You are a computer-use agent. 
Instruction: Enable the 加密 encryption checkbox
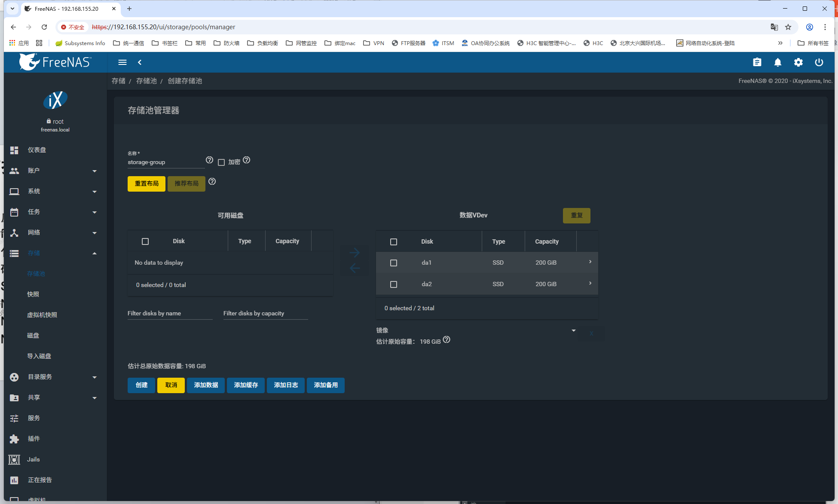(x=221, y=162)
